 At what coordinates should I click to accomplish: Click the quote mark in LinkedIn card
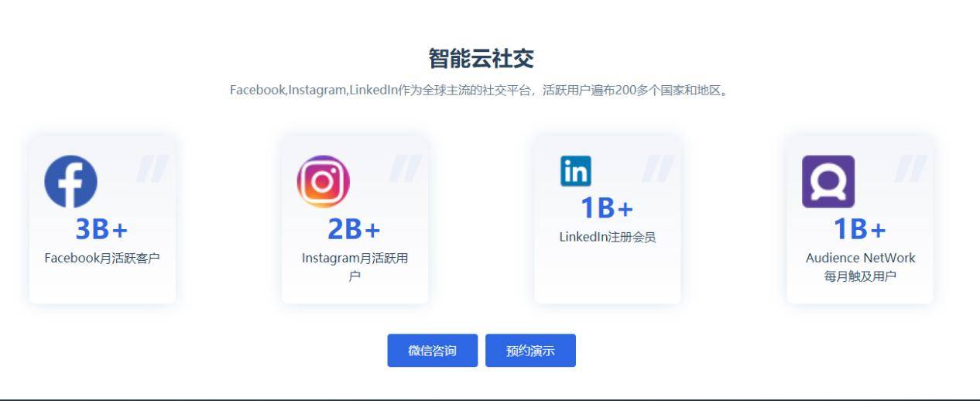(x=657, y=169)
